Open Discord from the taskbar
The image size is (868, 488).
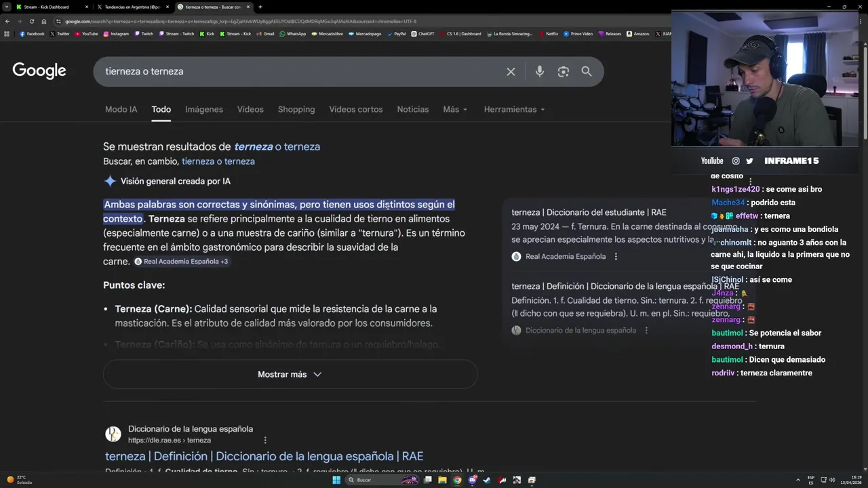tap(472, 480)
